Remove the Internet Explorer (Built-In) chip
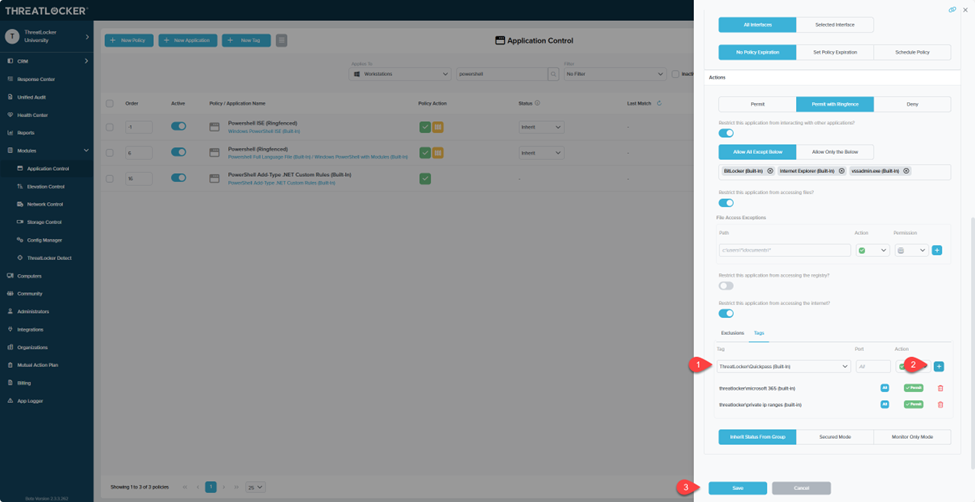Image resolution: width=975 pixels, height=502 pixels. pos(841,171)
